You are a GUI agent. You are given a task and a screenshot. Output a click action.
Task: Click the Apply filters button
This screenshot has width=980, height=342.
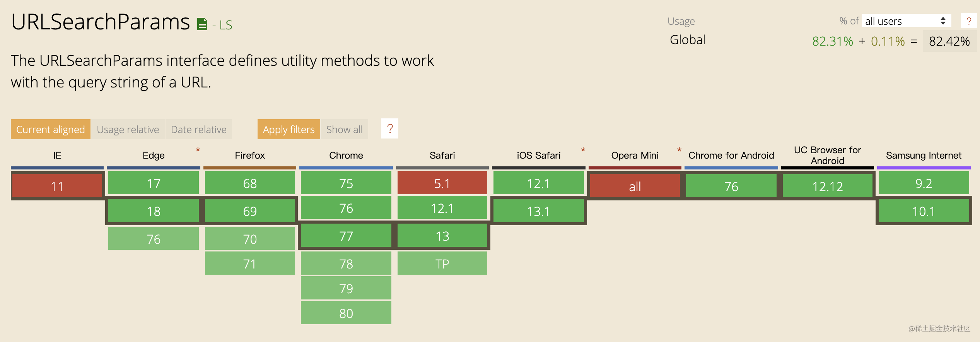pos(289,129)
